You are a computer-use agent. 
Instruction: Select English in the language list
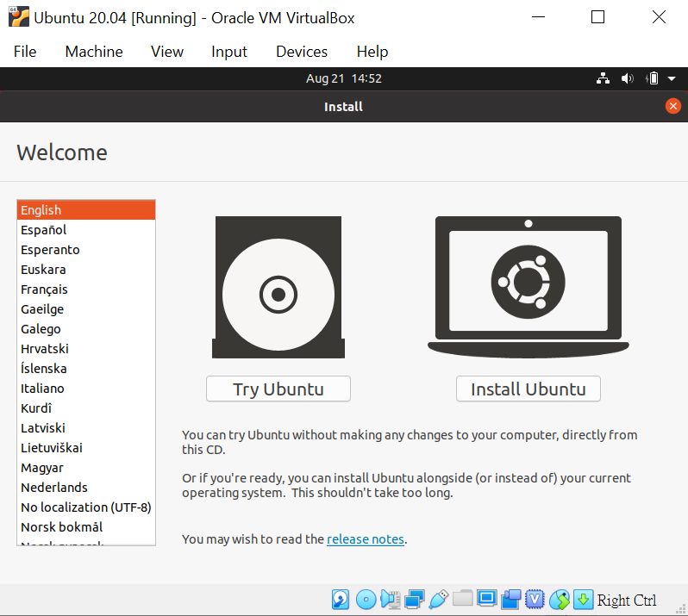86,210
